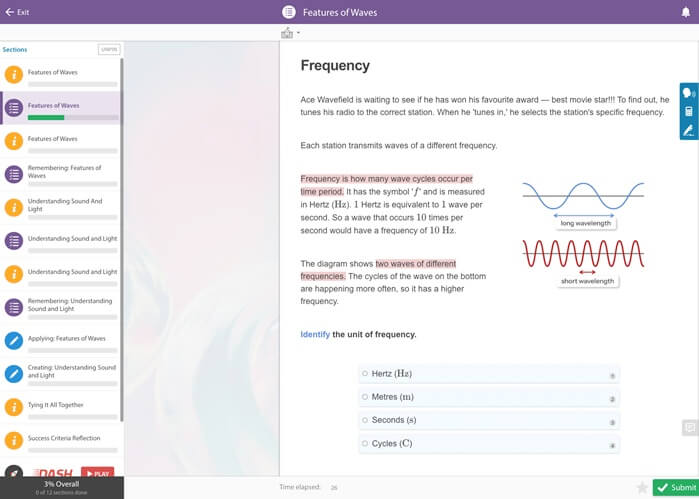The height and width of the screenshot is (499, 699).
Task: Open the calculator tool
Action: click(689, 111)
